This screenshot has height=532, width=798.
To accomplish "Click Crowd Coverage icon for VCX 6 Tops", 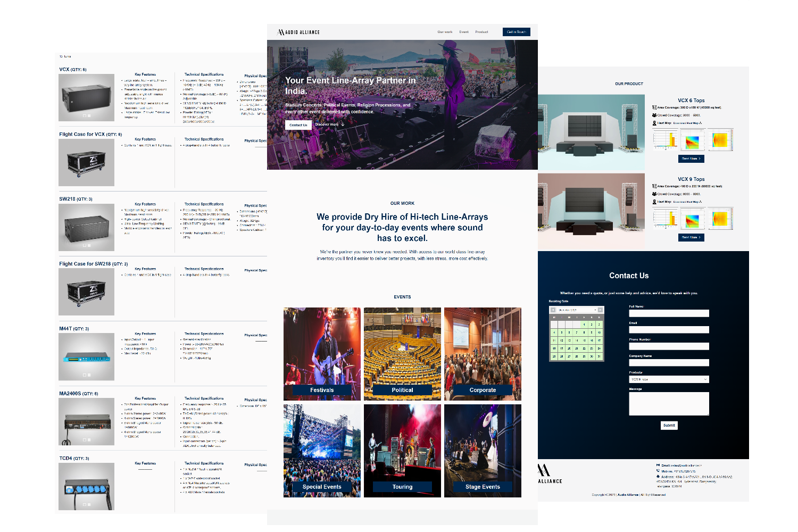I will (654, 115).
